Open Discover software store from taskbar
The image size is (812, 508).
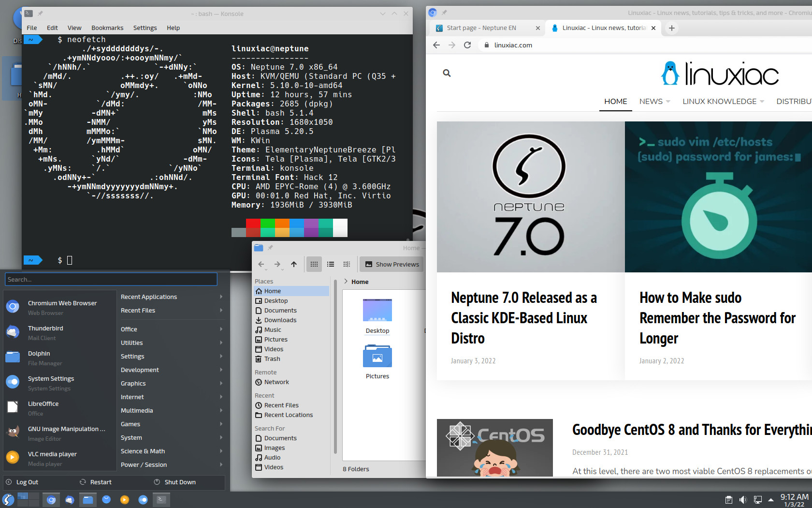pos(106,500)
